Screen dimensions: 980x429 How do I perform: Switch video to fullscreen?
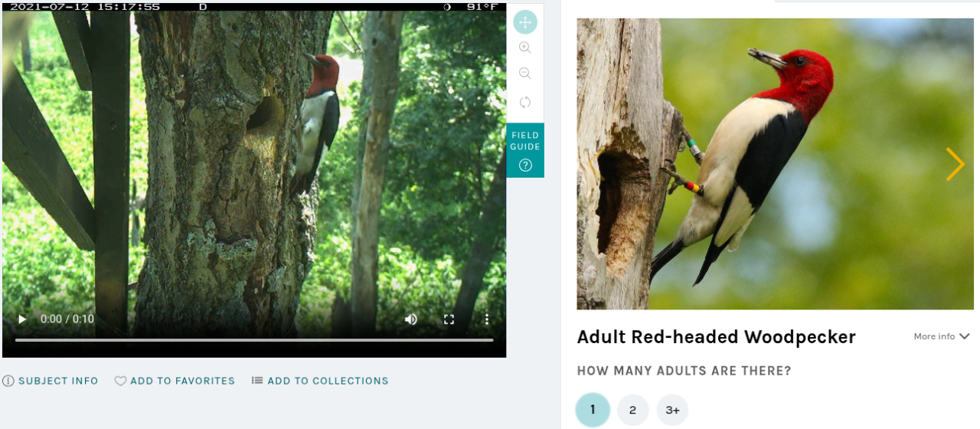coord(449,319)
